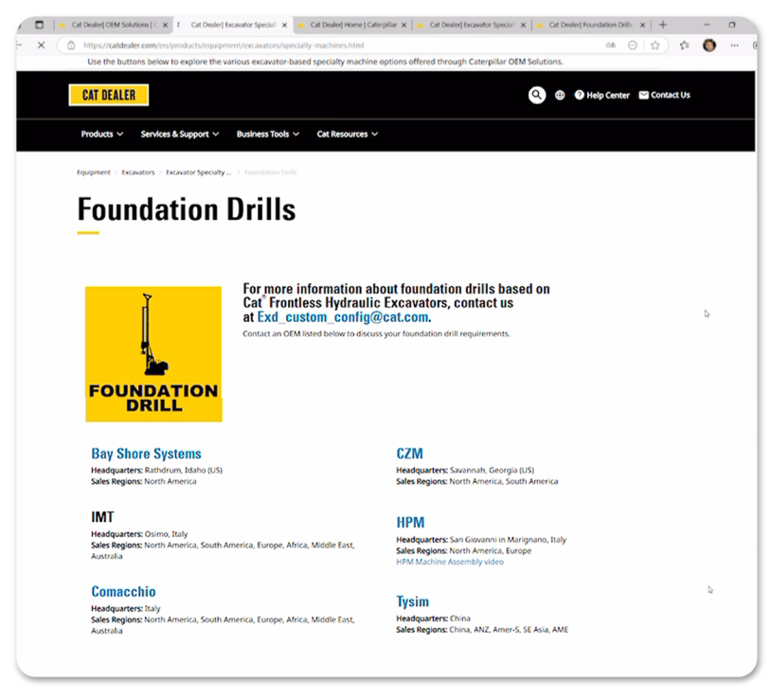The width and height of the screenshot is (771, 700).
Task: Click the Help Center question mark icon
Action: (580, 95)
